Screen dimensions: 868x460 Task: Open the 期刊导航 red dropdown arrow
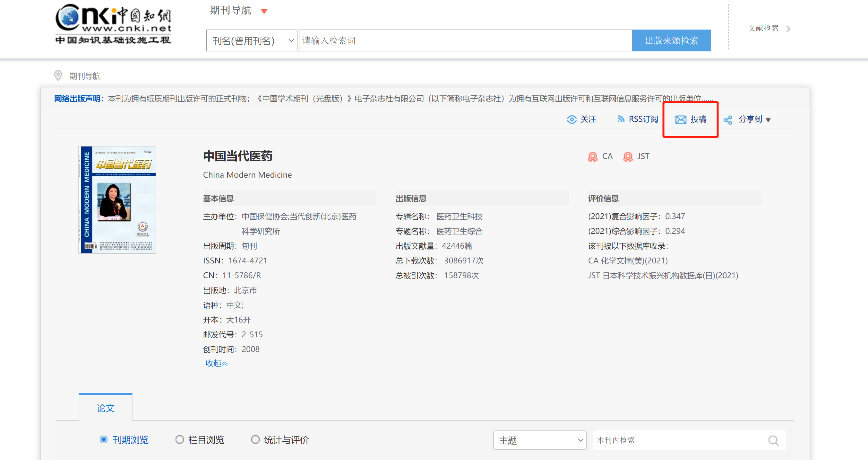[x=264, y=11]
